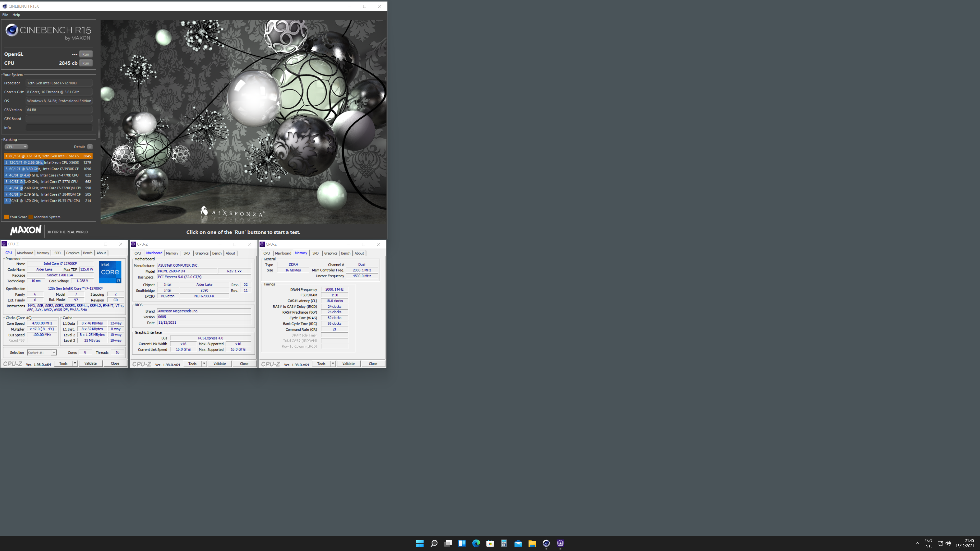Click the PRIME Z690-P D4 model field
This screenshot has width=980, height=551.
187,271
